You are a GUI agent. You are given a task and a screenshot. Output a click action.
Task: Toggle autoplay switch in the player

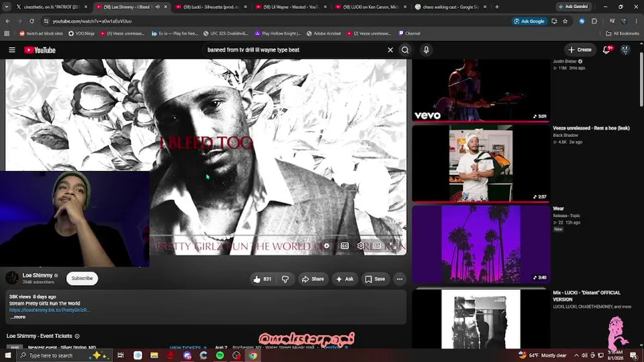[326, 246]
